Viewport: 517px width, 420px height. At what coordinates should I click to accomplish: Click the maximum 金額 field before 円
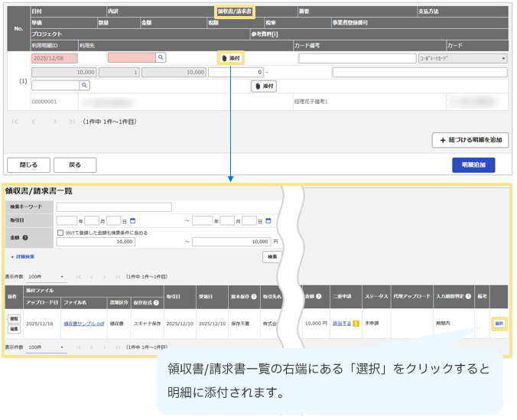(x=232, y=242)
